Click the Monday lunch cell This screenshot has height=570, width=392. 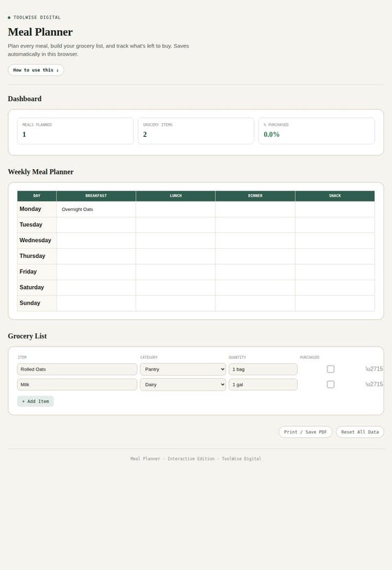175,210
